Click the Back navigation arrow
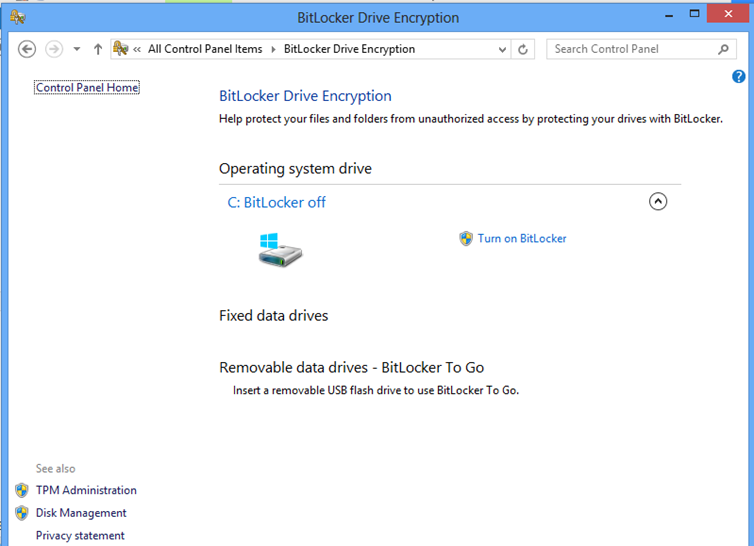 click(27, 49)
